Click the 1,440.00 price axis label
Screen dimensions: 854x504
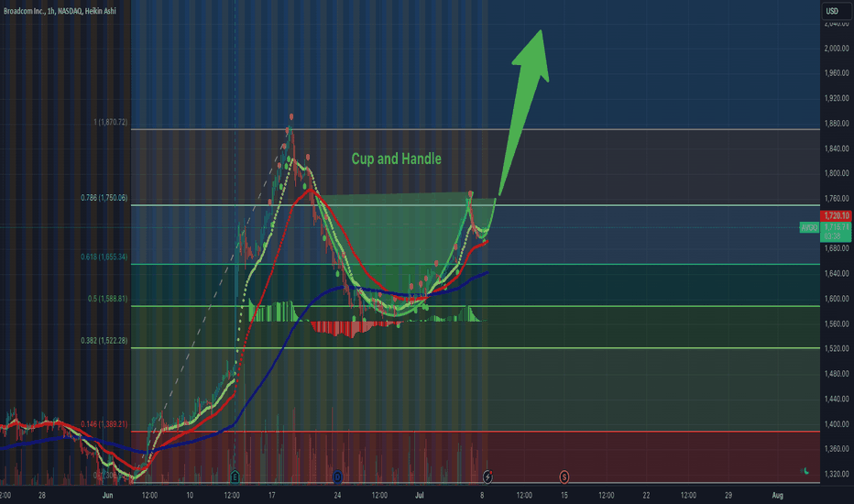tap(837, 399)
